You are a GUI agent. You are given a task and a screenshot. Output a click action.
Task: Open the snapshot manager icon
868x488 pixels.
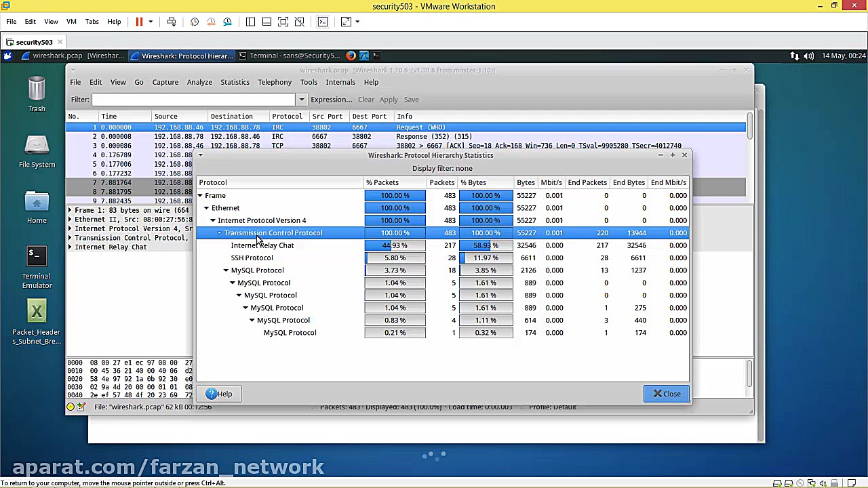227,22
